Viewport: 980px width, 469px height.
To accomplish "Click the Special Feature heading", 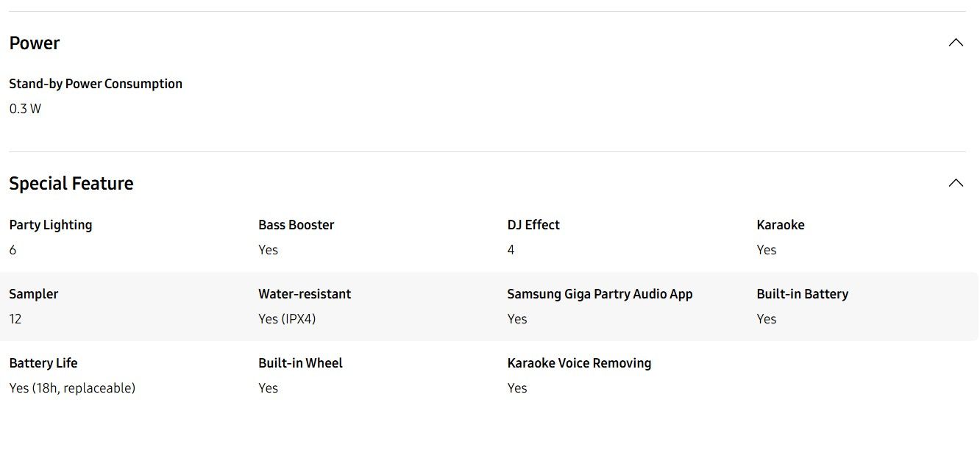I will 71,184.
